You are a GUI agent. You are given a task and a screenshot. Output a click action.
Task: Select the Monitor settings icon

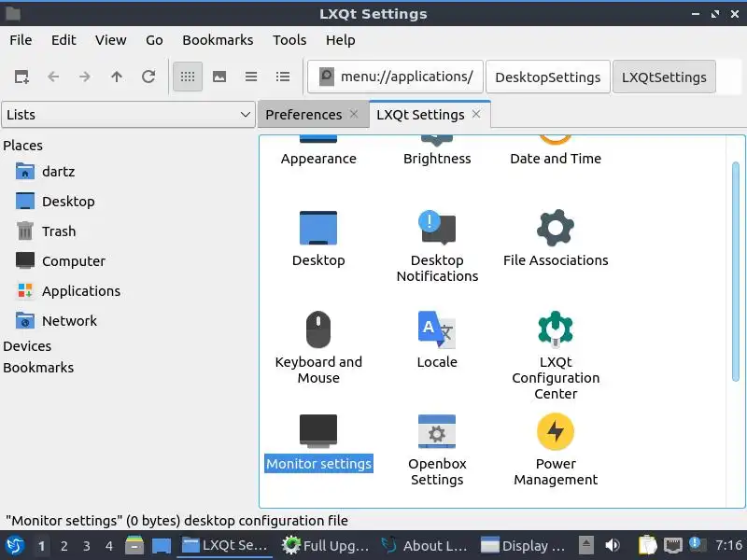point(318,431)
